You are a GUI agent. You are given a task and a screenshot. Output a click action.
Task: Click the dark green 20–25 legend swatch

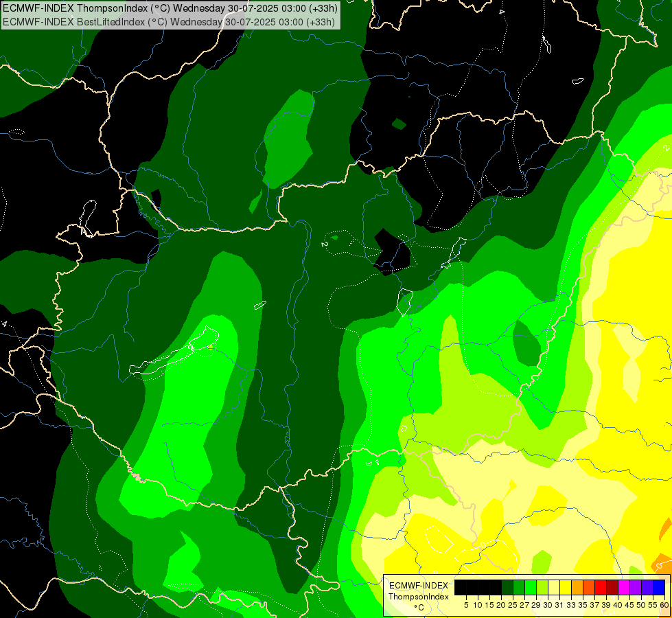tap(507, 587)
